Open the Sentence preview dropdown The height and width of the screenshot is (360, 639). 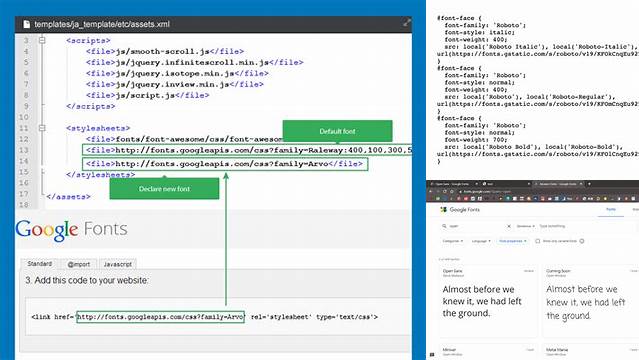526,226
